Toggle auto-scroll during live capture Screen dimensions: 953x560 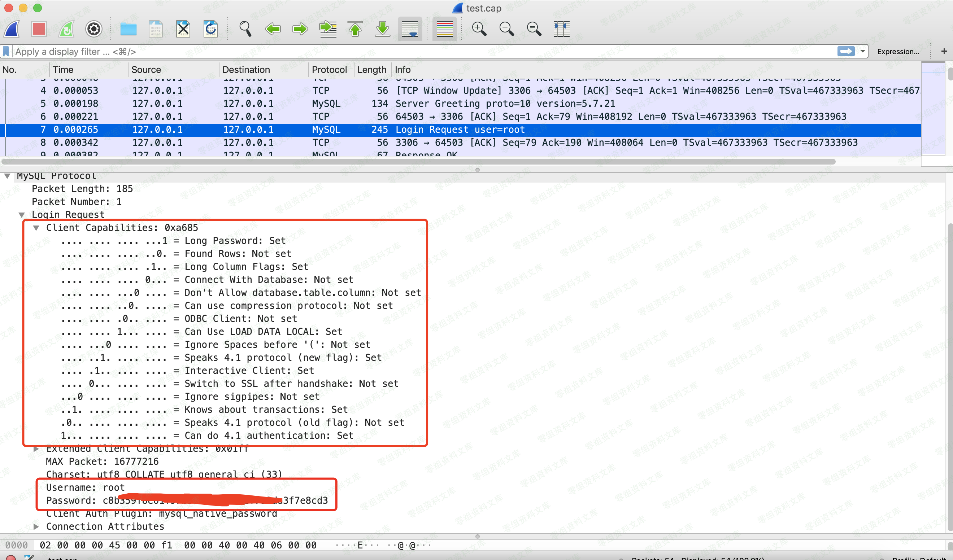click(410, 29)
